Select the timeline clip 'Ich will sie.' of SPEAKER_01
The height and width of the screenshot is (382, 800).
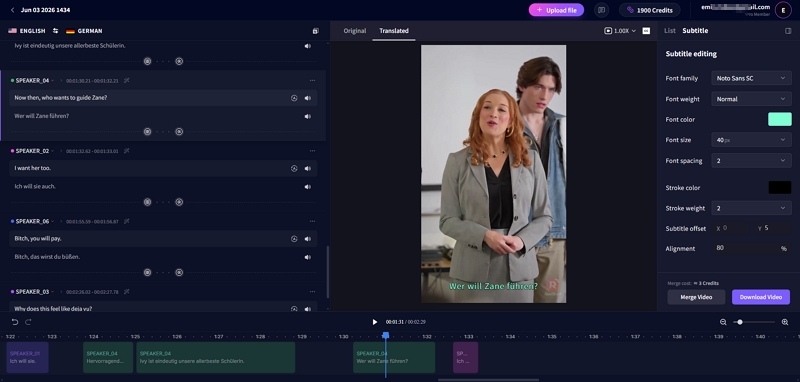(28, 357)
